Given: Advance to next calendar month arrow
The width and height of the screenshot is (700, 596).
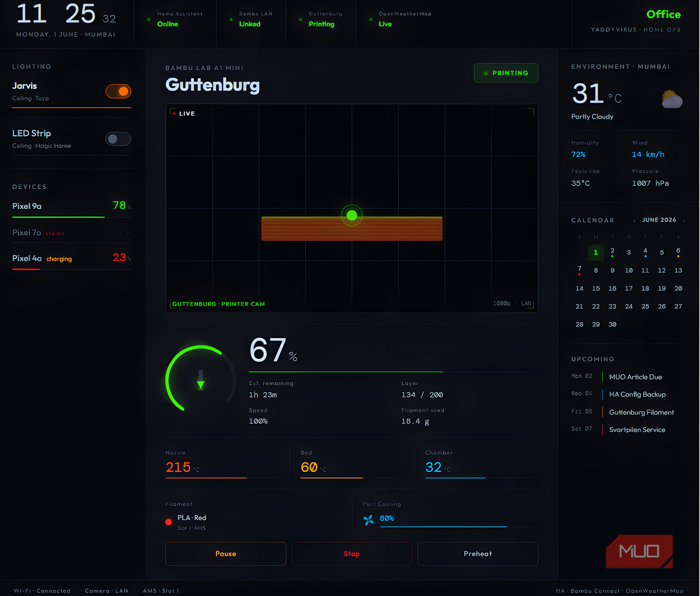Looking at the screenshot, I should (x=684, y=220).
